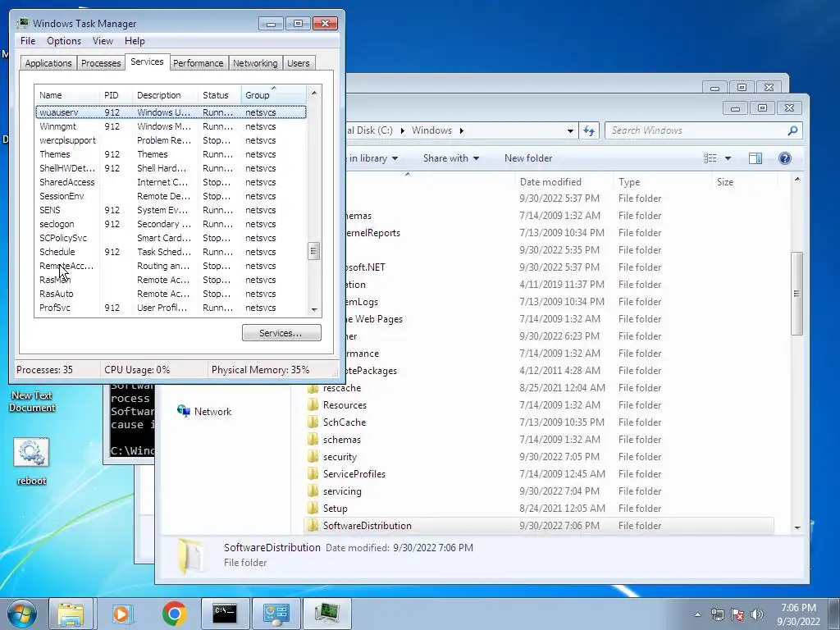Click Explorer vertical scrollbar thumb
The image size is (840, 630).
(797, 293)
